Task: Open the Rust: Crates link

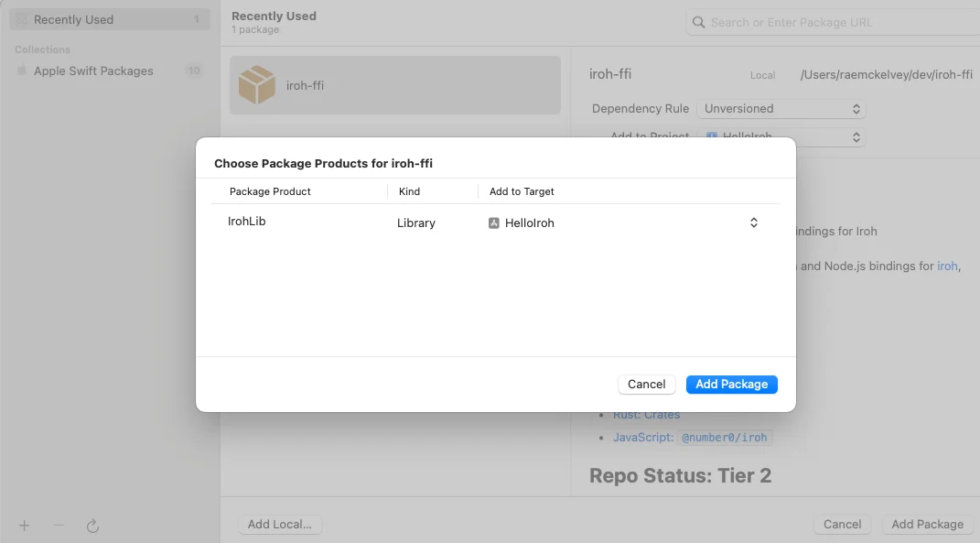Action: coord(646,415)
